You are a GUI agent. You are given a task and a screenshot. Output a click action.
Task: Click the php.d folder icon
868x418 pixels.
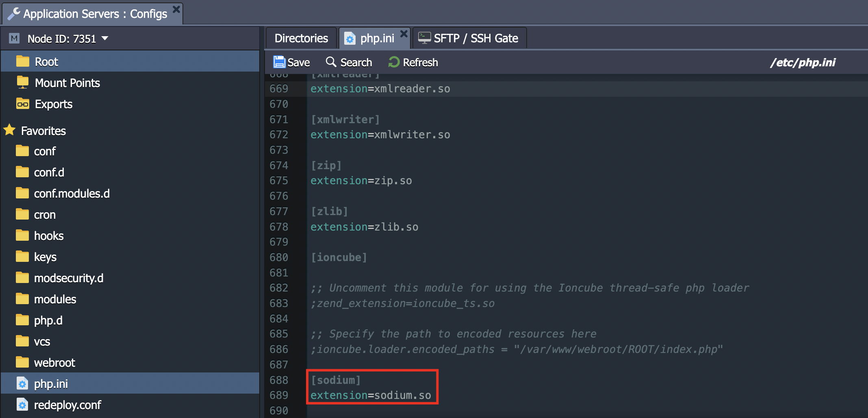coord(22,320)
